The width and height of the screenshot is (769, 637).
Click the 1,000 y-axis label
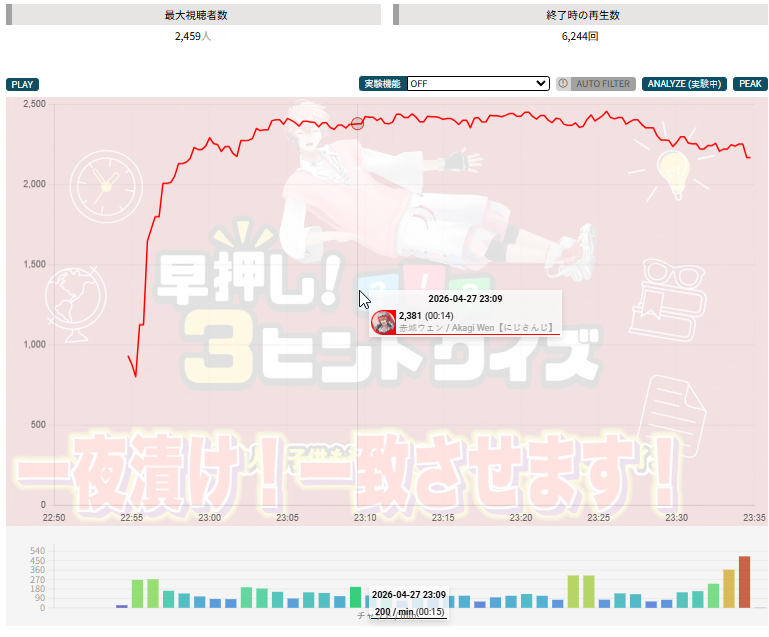tap(34, 344)
